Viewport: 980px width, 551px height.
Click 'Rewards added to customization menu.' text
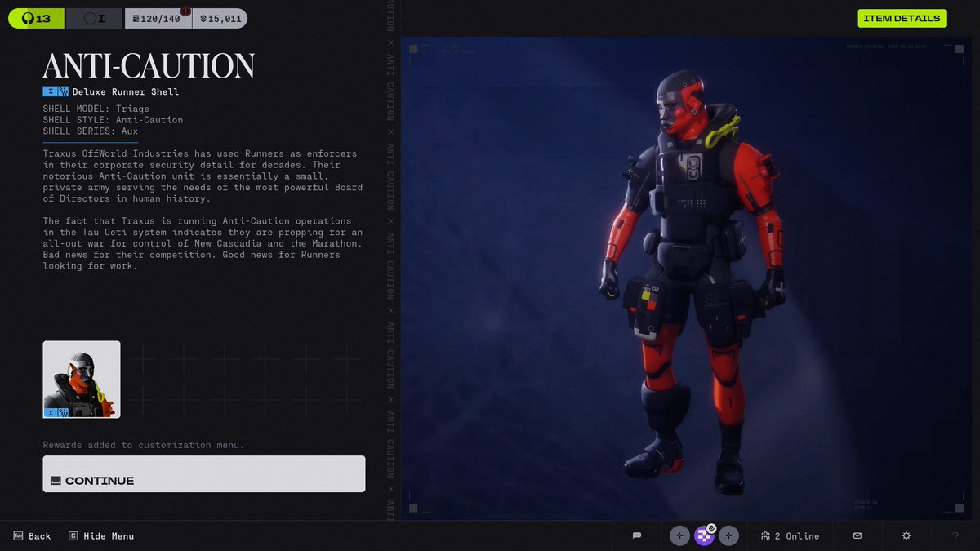coord(144,445)
